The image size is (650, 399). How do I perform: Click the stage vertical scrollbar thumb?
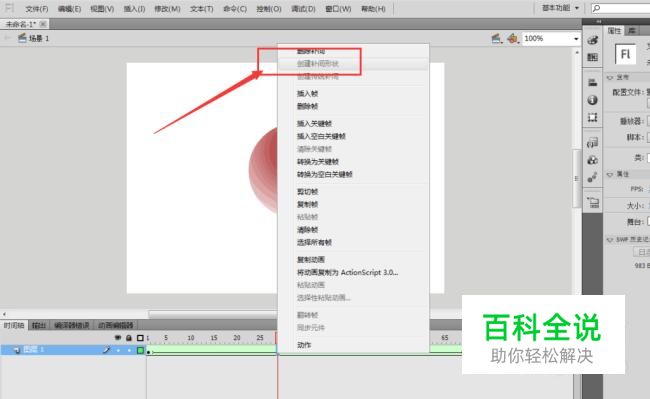577,178
